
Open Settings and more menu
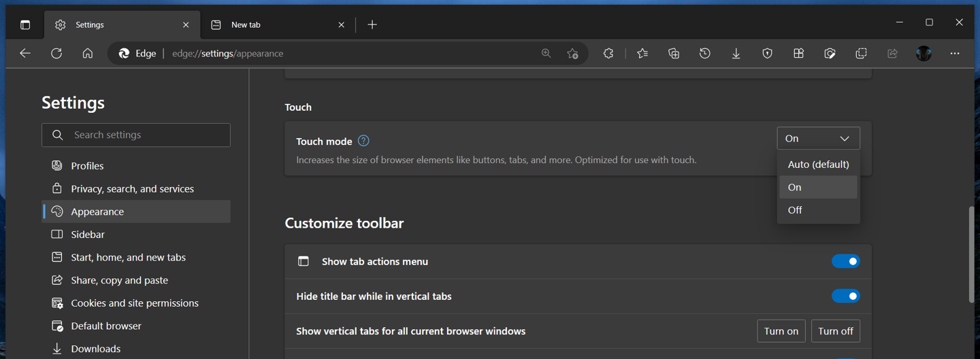tap(955, 53)
